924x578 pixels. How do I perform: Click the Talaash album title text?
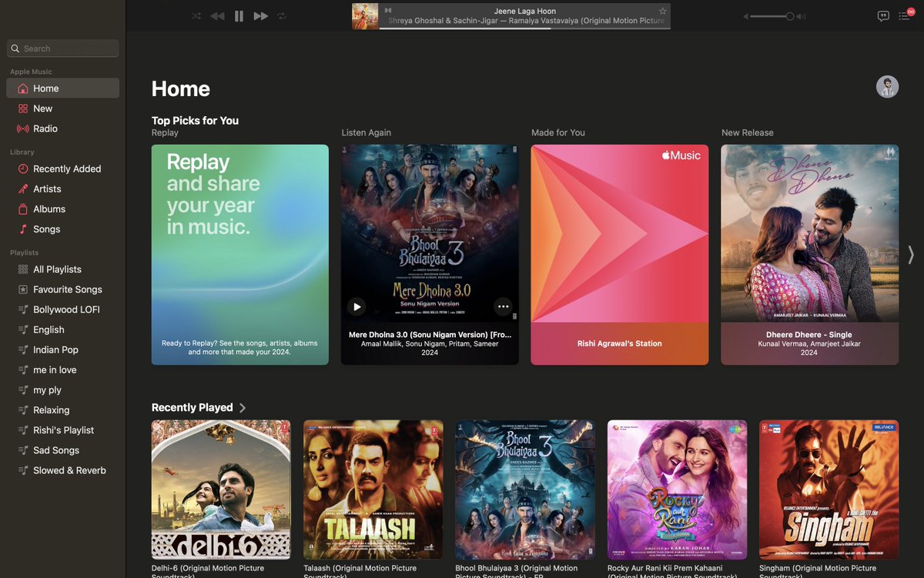click(360, 572)
